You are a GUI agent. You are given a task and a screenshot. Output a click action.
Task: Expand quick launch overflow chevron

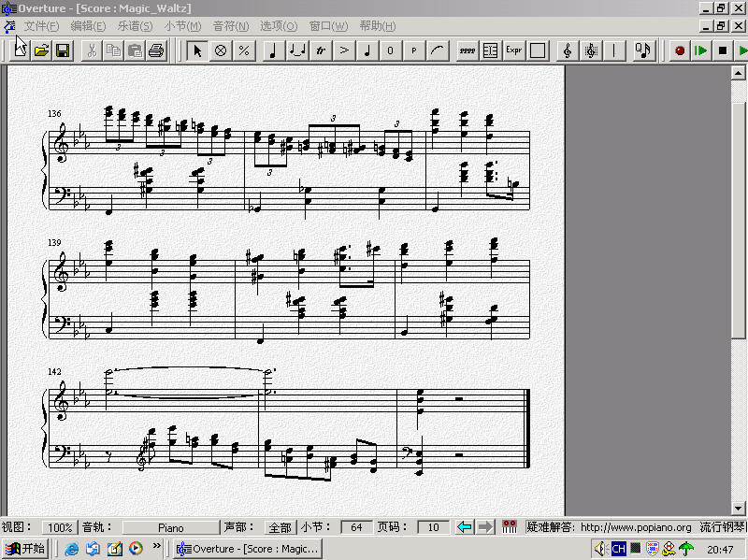click(156, 545)
